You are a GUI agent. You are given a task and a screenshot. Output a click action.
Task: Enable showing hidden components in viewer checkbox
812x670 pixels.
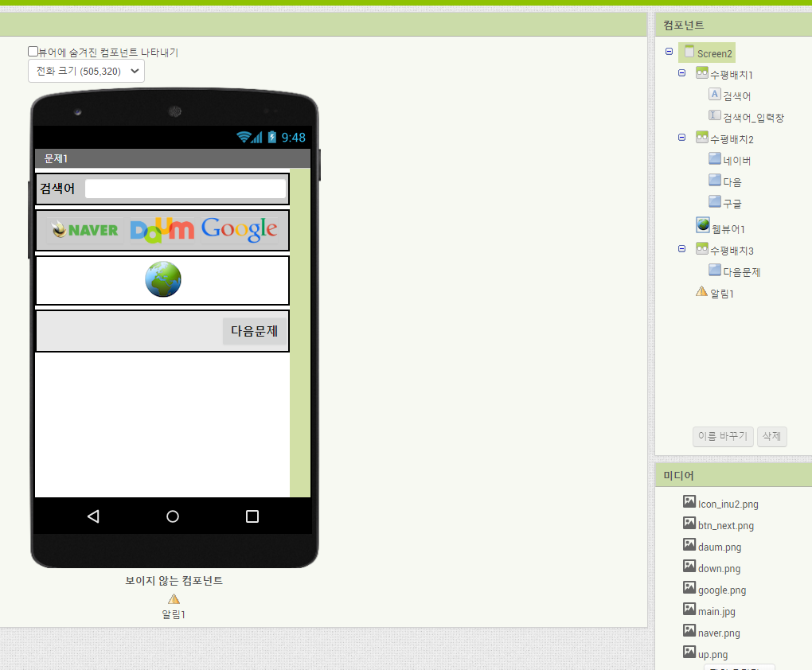pyautogui.click(x=33, y=51)
